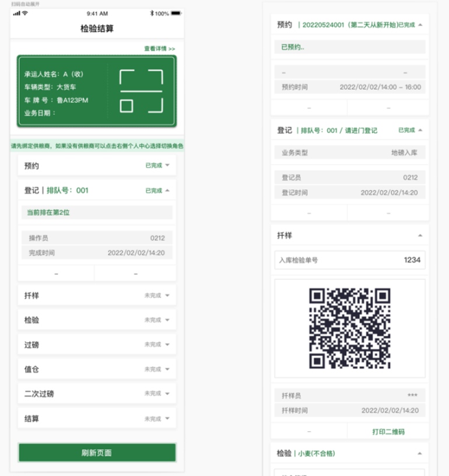Click the 检验结算 page title
Screen dimensions: 449x476
point(97,29)
